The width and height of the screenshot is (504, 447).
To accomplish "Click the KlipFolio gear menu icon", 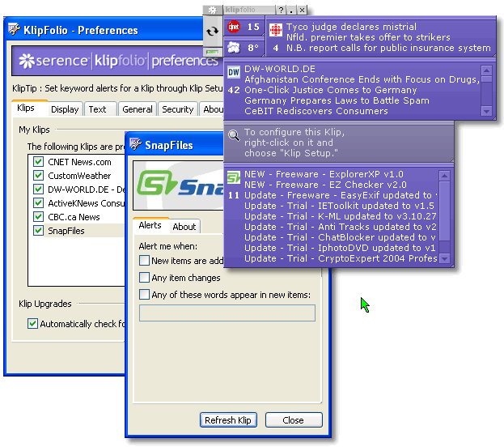I will [213, 10].
